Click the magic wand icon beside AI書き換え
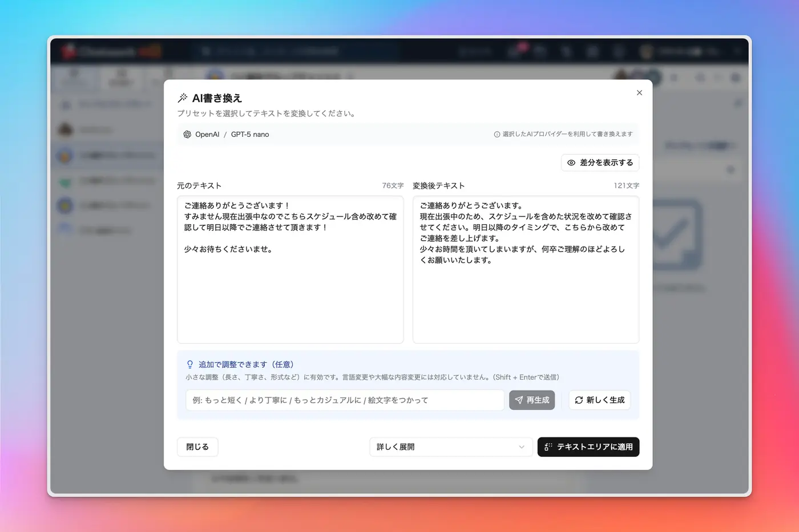The width and height of the screenshot is (799, 532). click(183, 98)
